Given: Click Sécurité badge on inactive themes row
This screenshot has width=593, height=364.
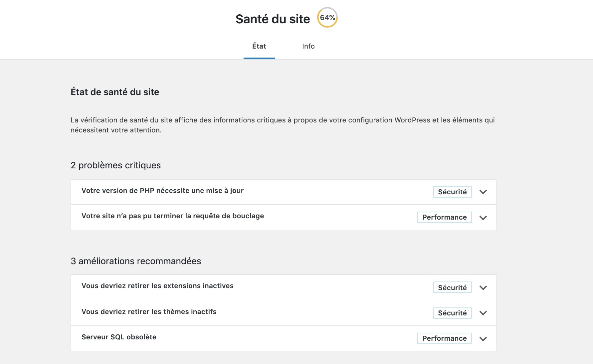Looking at the screenshot, I should click(x=452, y=313).
